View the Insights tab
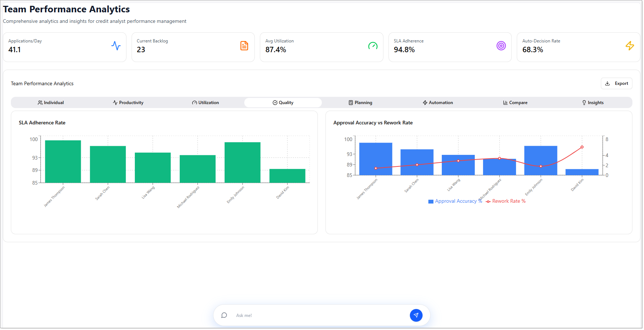 tap(593, 103)
